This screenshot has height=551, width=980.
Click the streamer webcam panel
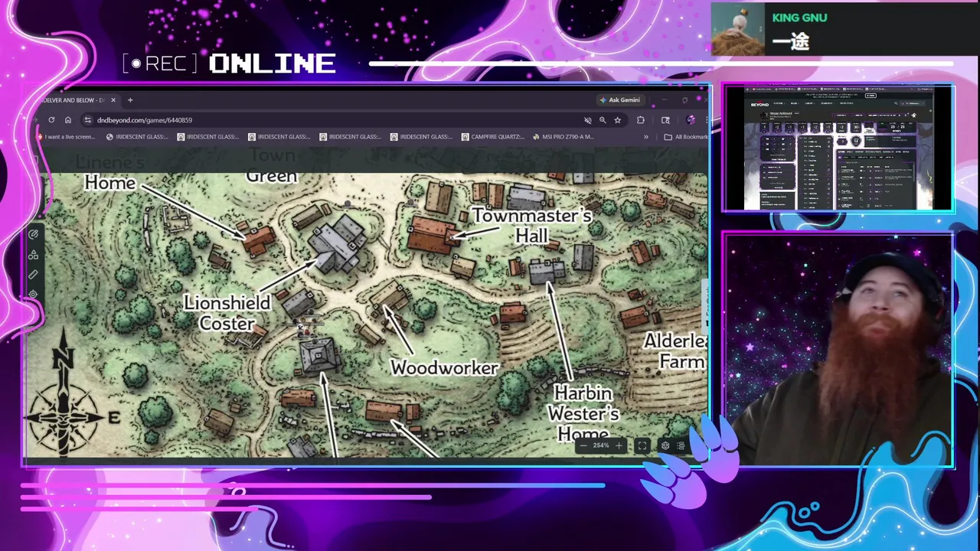(838, 350)
